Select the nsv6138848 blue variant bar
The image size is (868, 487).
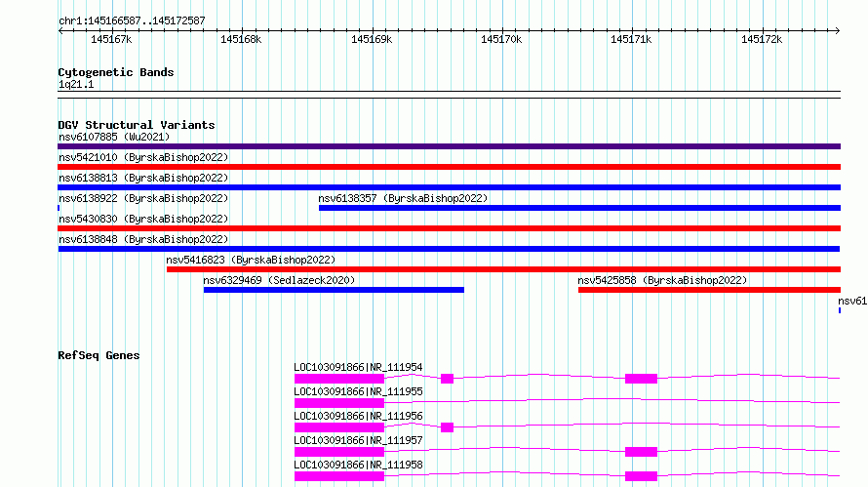(449, 249)
